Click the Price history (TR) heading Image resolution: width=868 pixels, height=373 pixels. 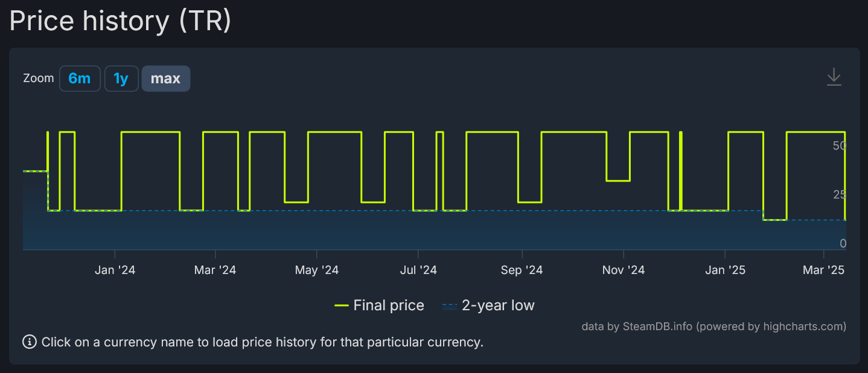click(120, 22)
